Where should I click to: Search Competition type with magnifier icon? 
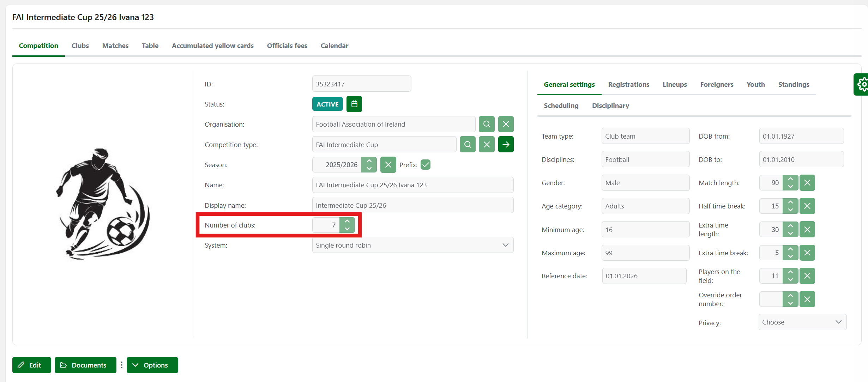[468, 145]
